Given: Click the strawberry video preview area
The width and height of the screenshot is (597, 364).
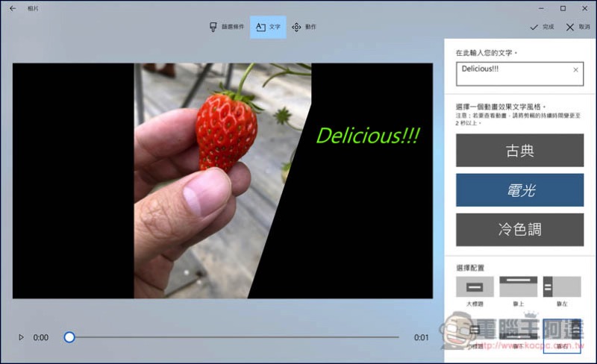Looking at the screenshot, I should [x=222, y=181].
